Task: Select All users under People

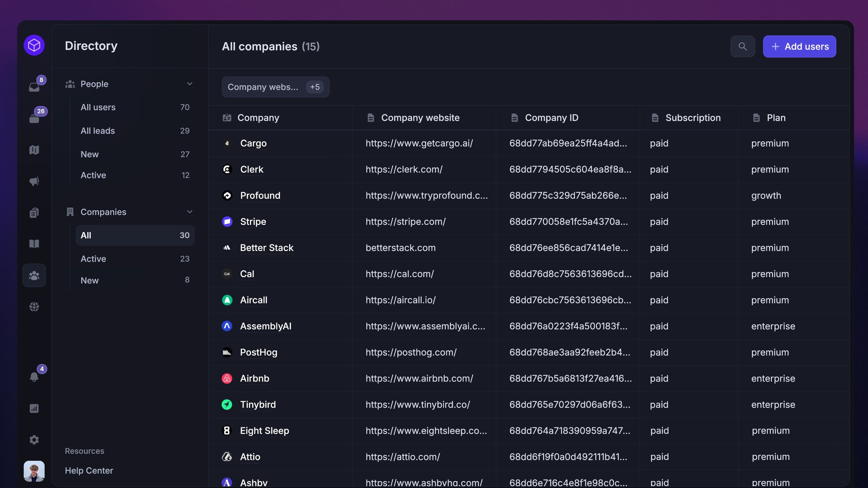Action: (x=98, y=107)
